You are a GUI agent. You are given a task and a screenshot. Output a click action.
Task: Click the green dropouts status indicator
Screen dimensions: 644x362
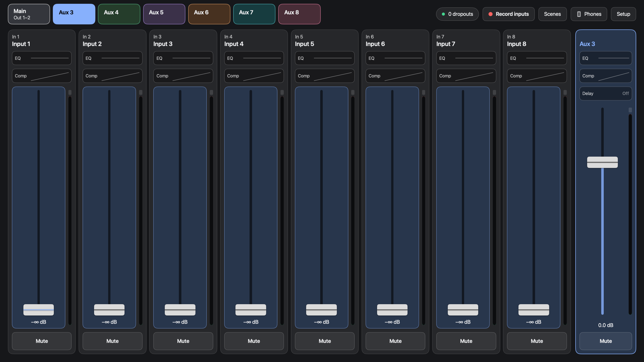click(443, 14)
